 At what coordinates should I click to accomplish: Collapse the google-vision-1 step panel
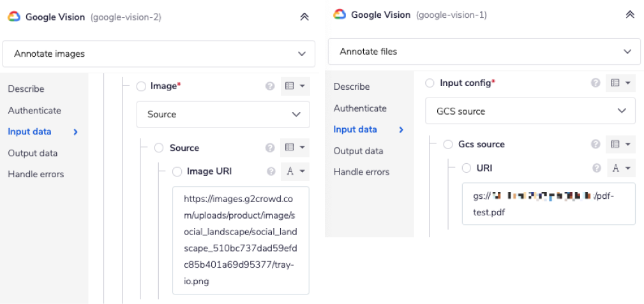click(x=630, y=15)
